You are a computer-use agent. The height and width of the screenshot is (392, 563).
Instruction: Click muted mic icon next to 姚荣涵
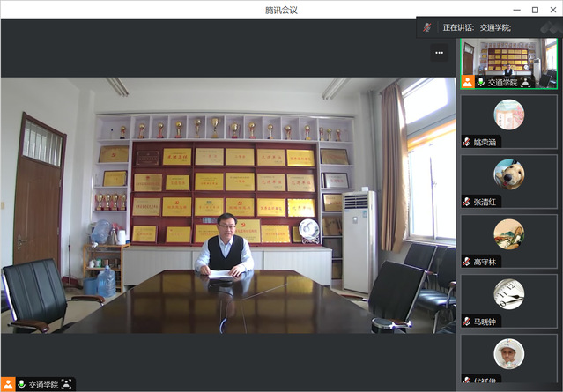[x=467, y=141]
